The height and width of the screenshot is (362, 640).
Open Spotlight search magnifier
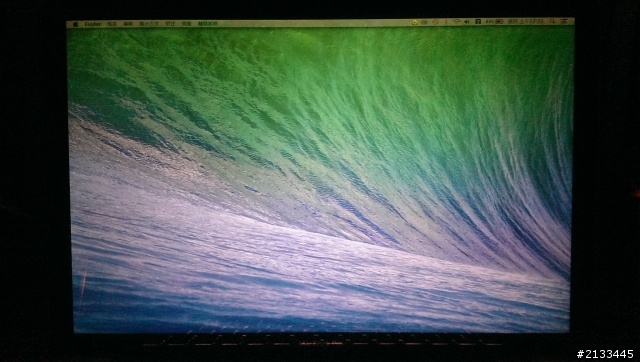(552, 21)
